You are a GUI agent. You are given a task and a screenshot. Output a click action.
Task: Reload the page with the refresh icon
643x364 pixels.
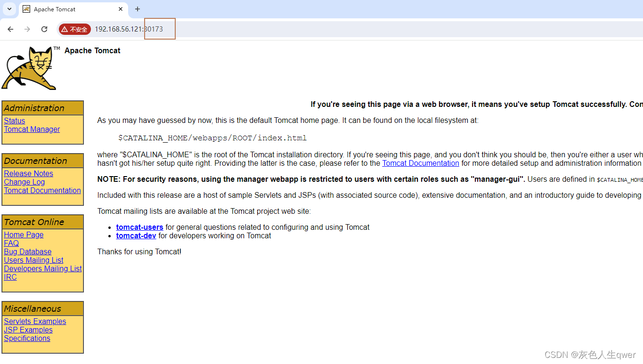[x=44, y=29]
